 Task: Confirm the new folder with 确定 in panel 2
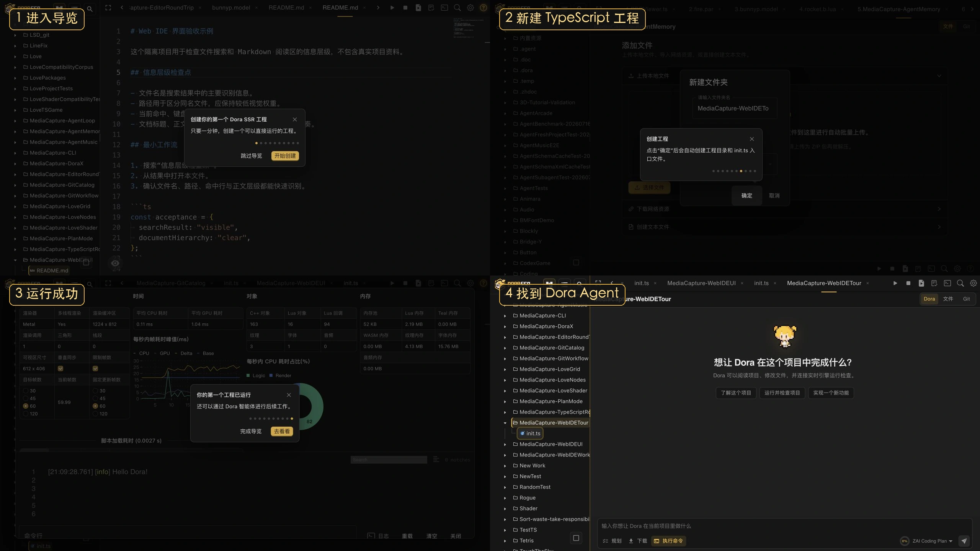pyautogui.click(x=746, y=196)
